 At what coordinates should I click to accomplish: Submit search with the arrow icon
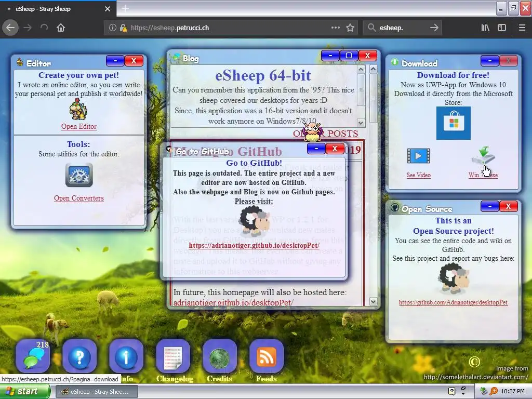[434, 28]
